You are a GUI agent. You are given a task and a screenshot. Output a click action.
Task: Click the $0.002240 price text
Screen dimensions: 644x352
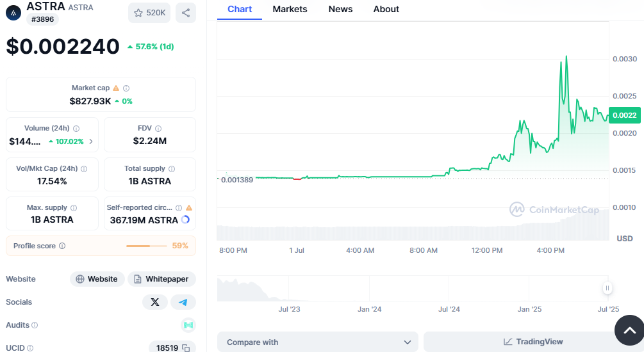tap(63, 46)
